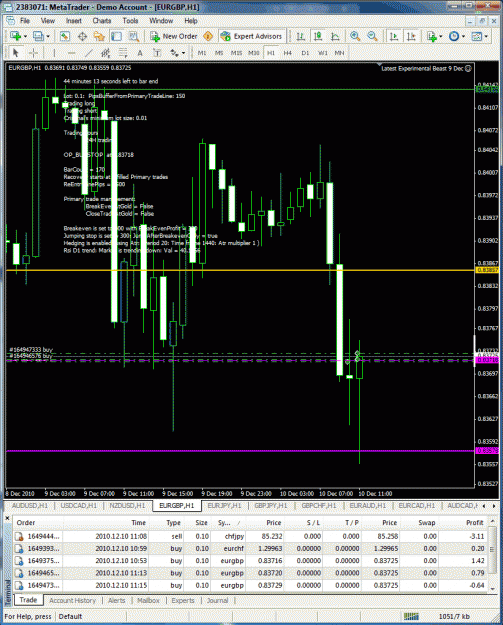
Task: Switch to the M15 timeframe
Action: tap(236, 53)
